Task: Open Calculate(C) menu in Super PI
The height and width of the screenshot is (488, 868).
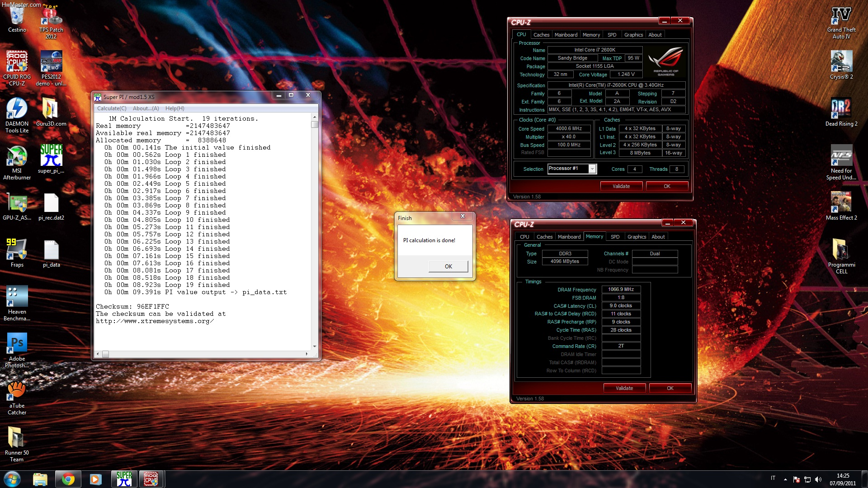Action: [112, 108]
